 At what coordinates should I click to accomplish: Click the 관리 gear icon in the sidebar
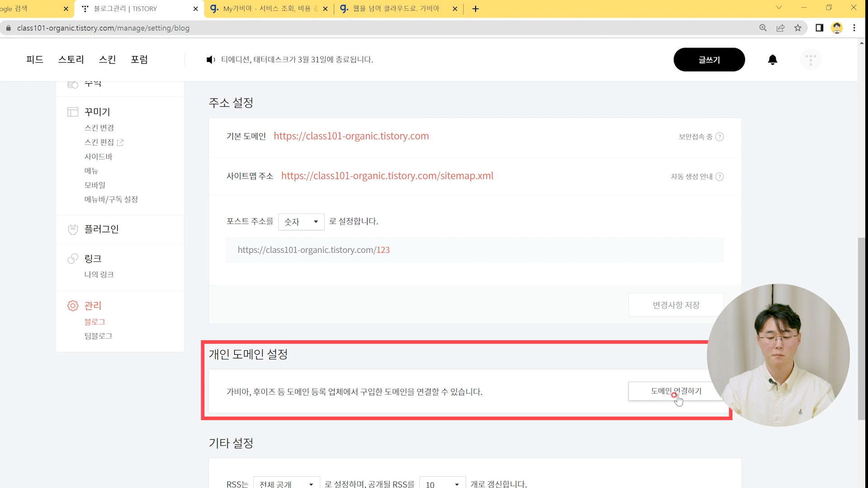click(73, 306)
